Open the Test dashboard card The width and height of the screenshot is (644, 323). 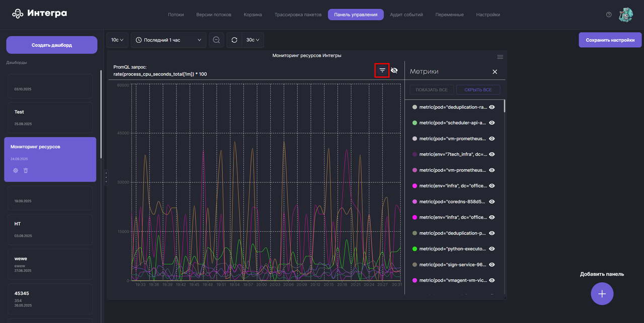coord(50,117)
